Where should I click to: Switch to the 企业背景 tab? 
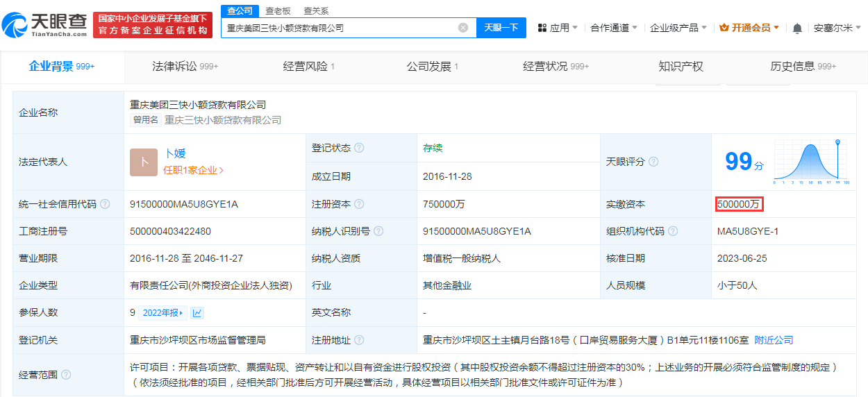(x=62, y=67)
